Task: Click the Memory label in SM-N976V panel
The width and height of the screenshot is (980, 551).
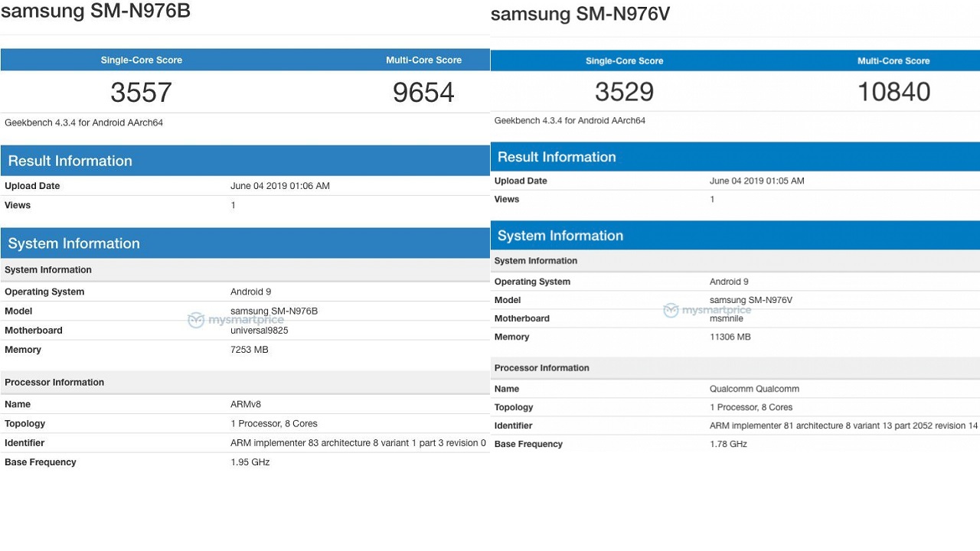Action: (511, 337)
